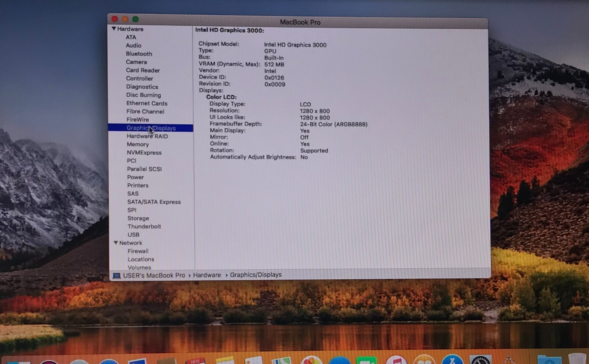589x364 pixels.
Task: Click Graphics/Displays in the path bar
Action: (256, 275)
